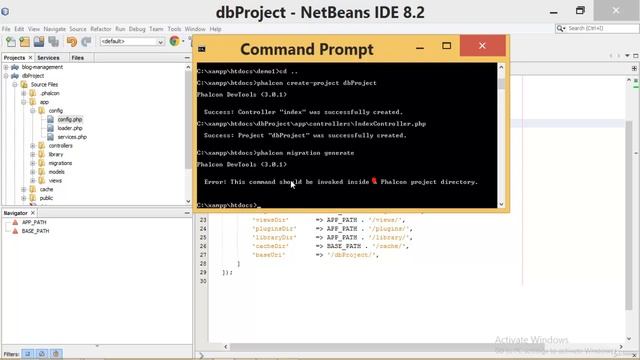This screenshot has width=640, height=360.
Task: Open the Navigate menu
Action: pos(54,29)
